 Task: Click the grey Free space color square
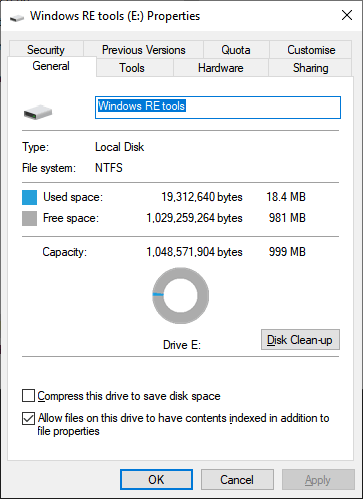tap(29, 219)
